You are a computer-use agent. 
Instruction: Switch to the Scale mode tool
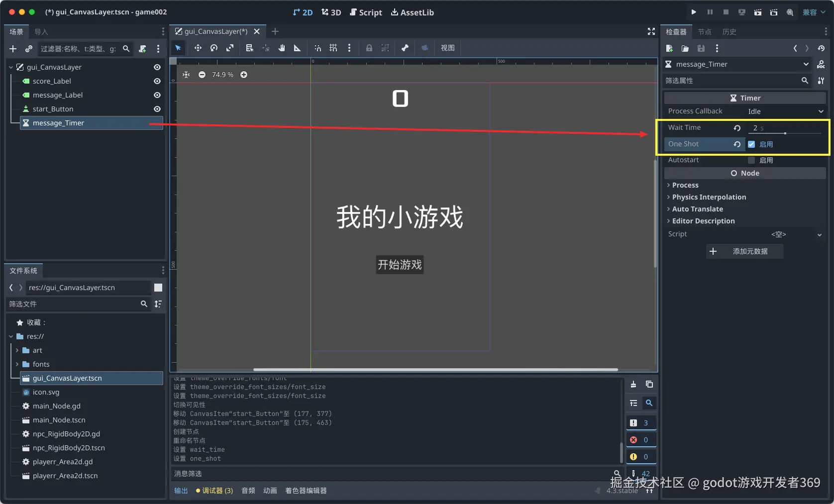pyautogui.click(x=230, y=48)
